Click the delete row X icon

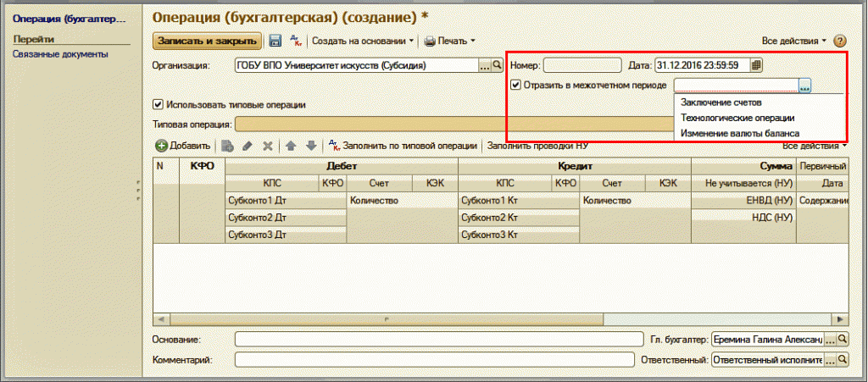click(x=267, y=146)
